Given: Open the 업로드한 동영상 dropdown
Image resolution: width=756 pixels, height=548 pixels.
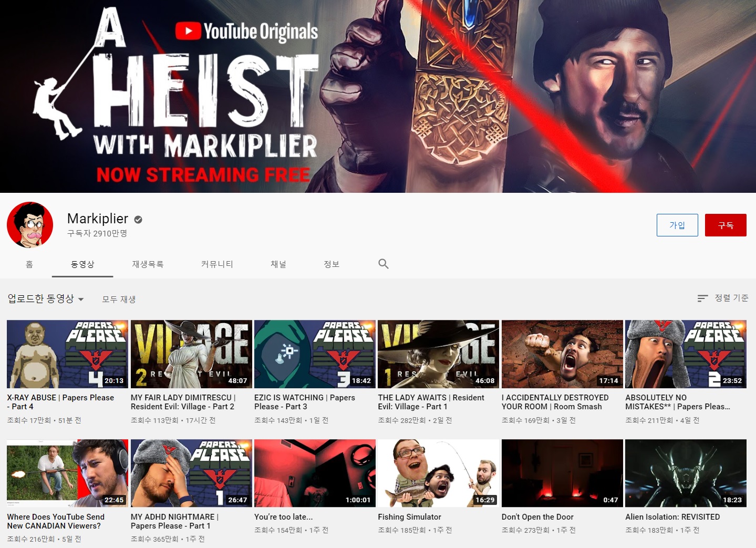Looking at the screenshot, I should (46, 299).
